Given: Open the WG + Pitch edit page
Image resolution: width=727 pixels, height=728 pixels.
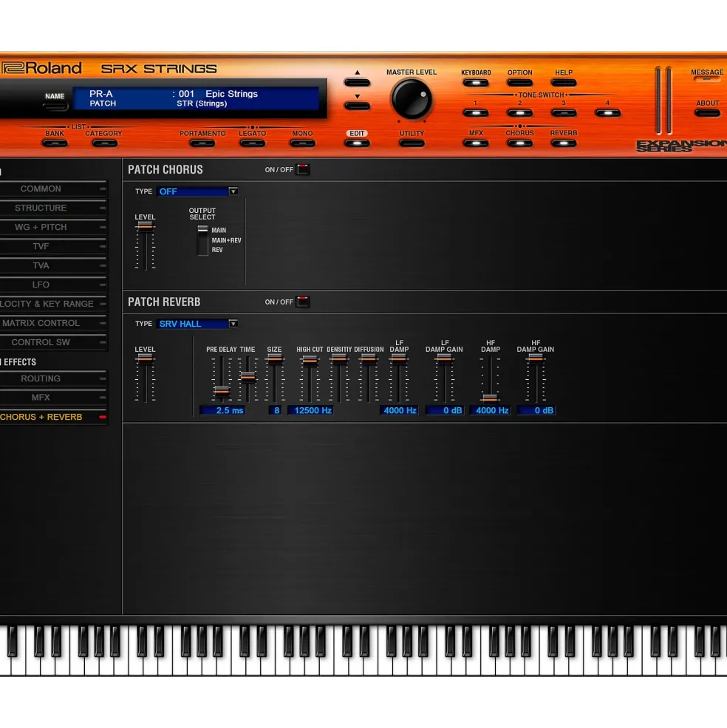Looking at the screenshot, I should (x=53, y=227).
